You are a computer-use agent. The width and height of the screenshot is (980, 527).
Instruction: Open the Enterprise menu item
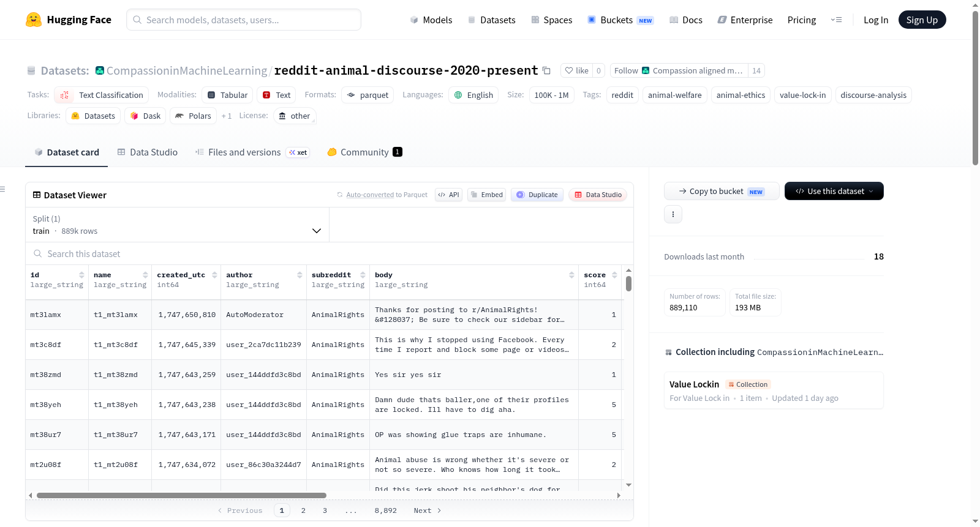(745, 20)
